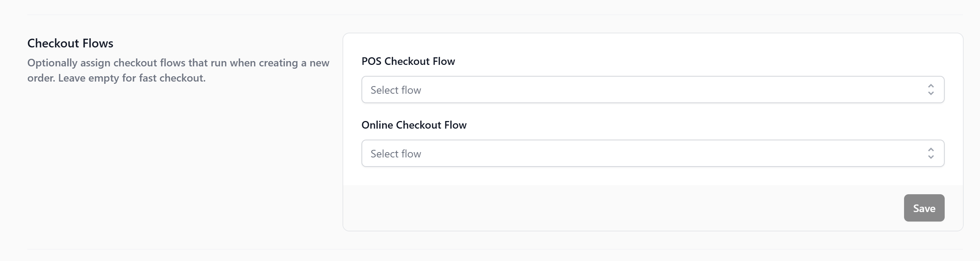Image resolution: width=980 pixels, height=261 pixels.
Task: Click the 'Checkout Flows' section heading
Action: 70,43
